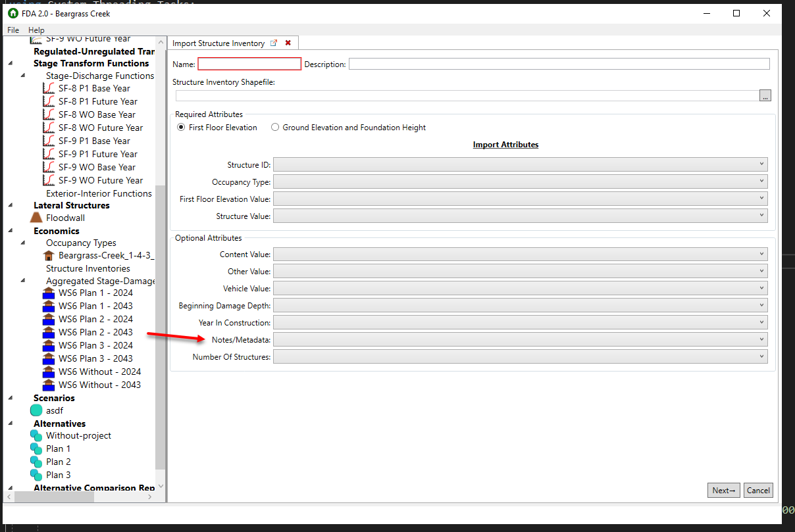Open the WS6 Plan 1 - 2024 damage icon
This screenshot has width=795, height=532.
49,293
